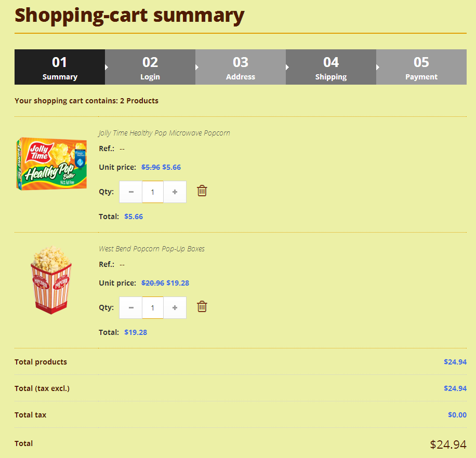Viewport: 476px width, 458px height.
Task: Decrease West Bend Pop-Up Boxes quantity
Action: (x=131, y=308)
